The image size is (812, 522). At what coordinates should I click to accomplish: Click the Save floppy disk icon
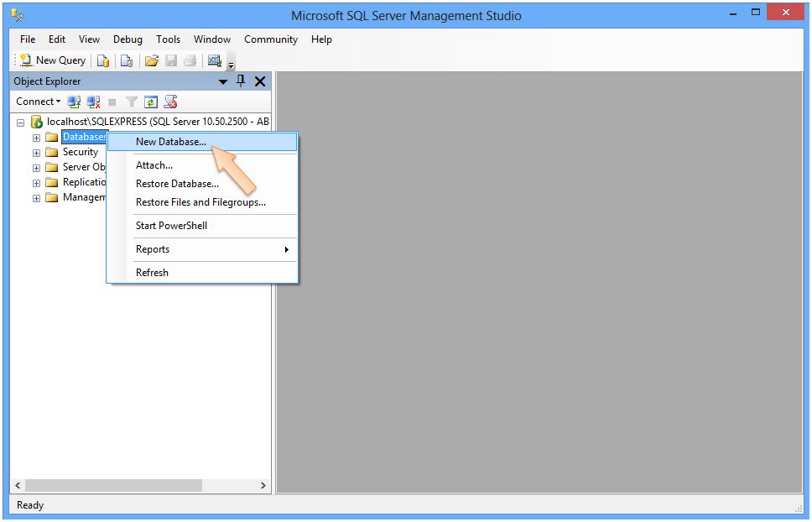171,61
